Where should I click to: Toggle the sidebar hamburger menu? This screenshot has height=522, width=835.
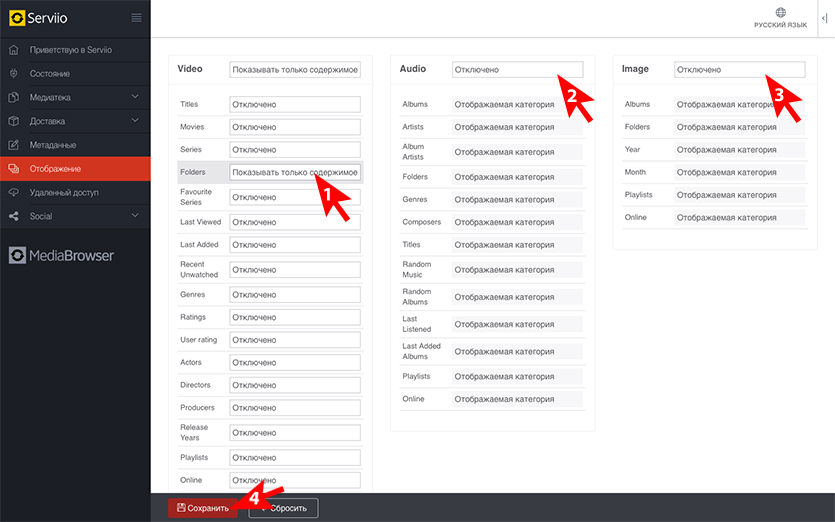pos(136,18)
